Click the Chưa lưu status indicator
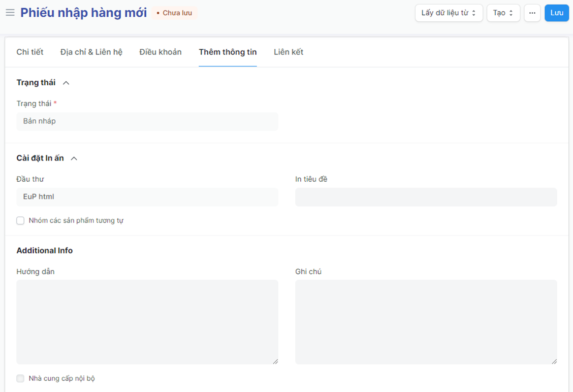573x392 pixels. point(174,13)
